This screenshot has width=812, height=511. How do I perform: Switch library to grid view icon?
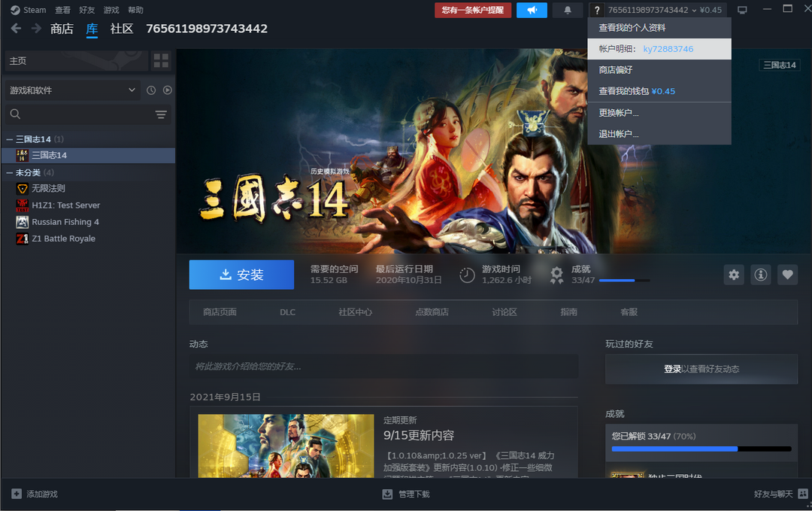(x=161, y=60)
